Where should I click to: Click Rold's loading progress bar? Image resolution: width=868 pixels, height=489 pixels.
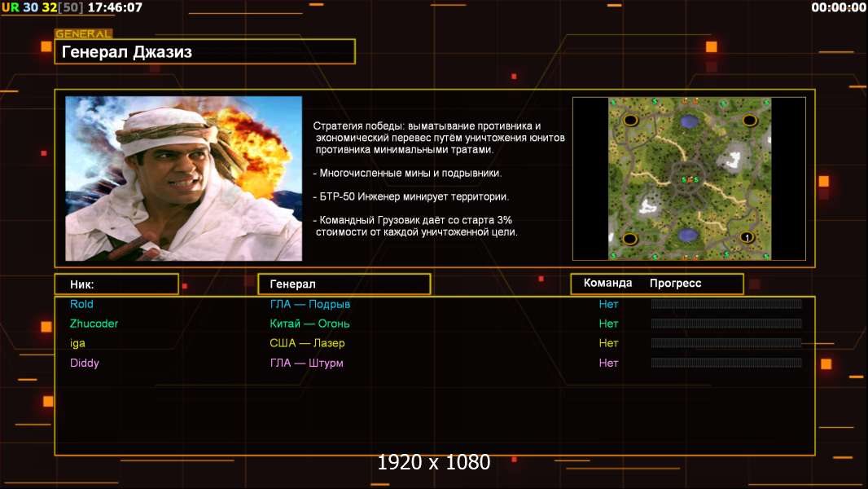(x=726, y=304)
